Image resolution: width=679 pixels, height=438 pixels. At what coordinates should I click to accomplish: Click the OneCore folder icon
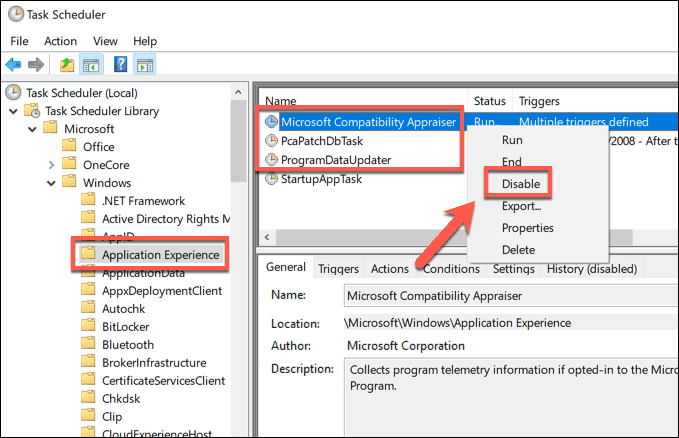[69, 164]
